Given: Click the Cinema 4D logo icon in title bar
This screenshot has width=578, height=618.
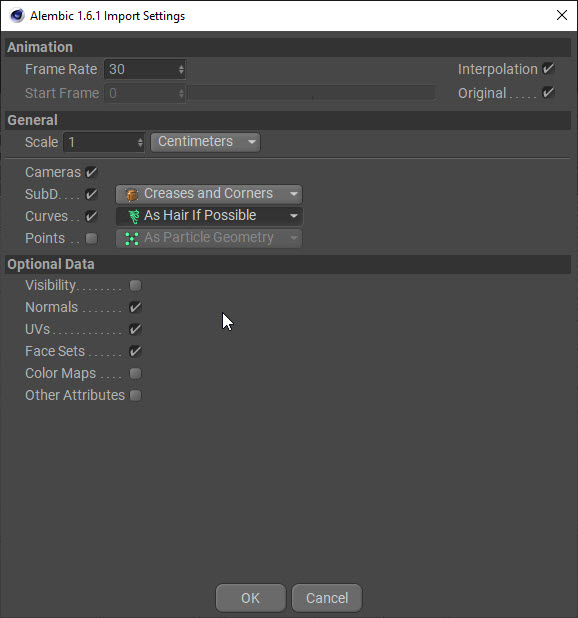Looking at the screenshot, I should (17, 16).
